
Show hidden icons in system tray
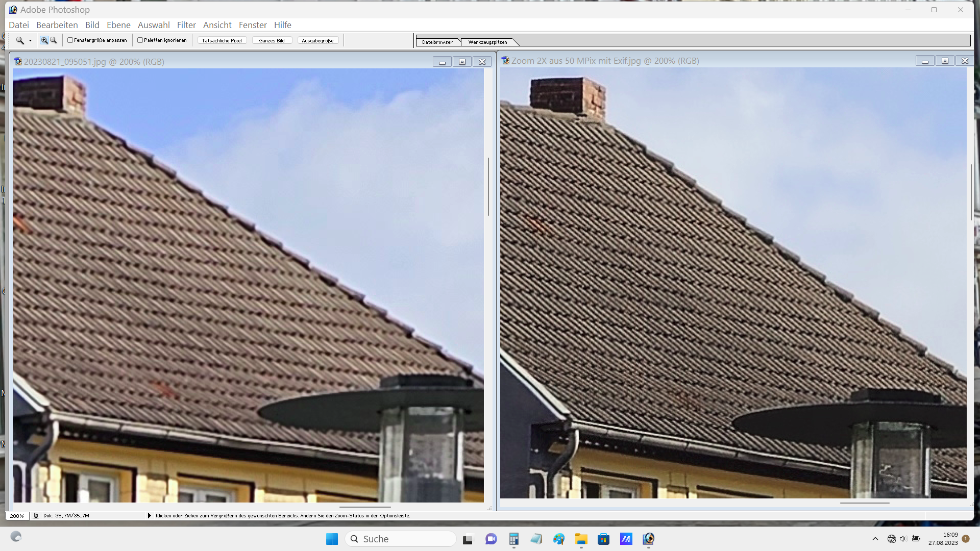pyautogui.click(x=875, y=539)
